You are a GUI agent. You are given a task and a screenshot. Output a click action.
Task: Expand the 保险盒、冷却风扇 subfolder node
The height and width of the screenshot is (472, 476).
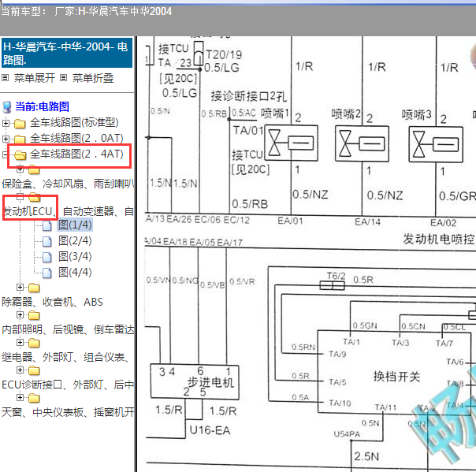tap(20, 169)
